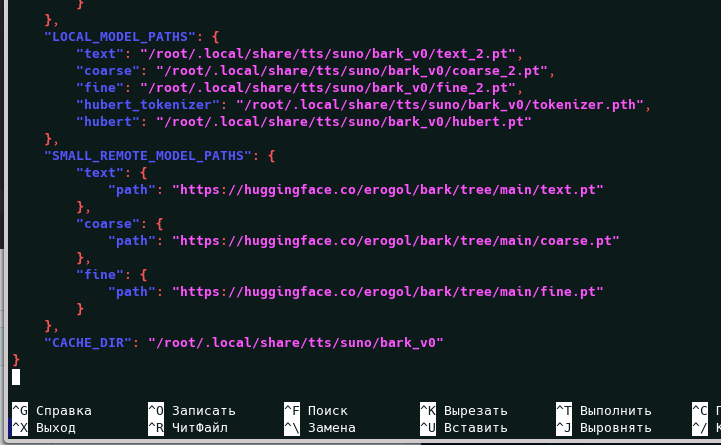Click the huggingface fine.pt URL
Viewport: 721px width, 445px height.
(x=388, y=291)
